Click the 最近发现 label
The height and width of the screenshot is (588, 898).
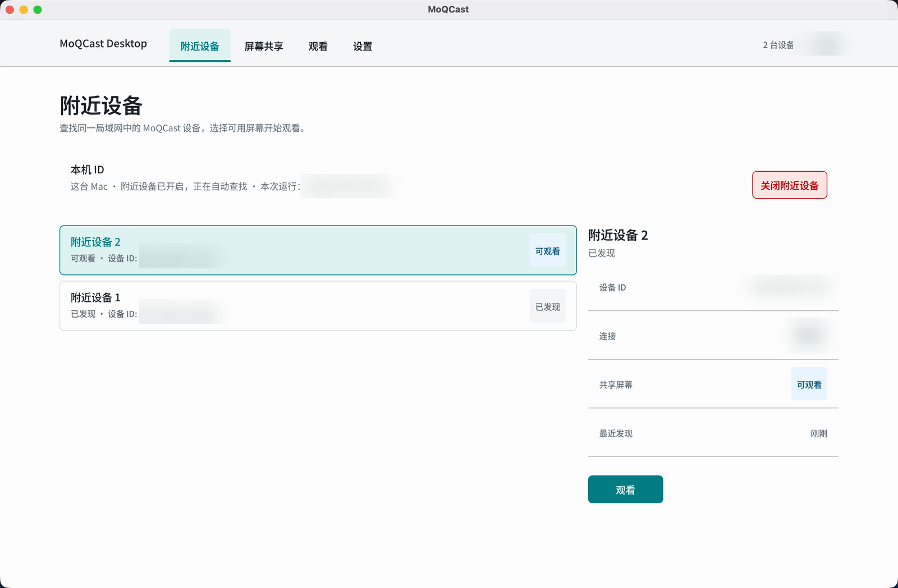click(x=616, y=433)
